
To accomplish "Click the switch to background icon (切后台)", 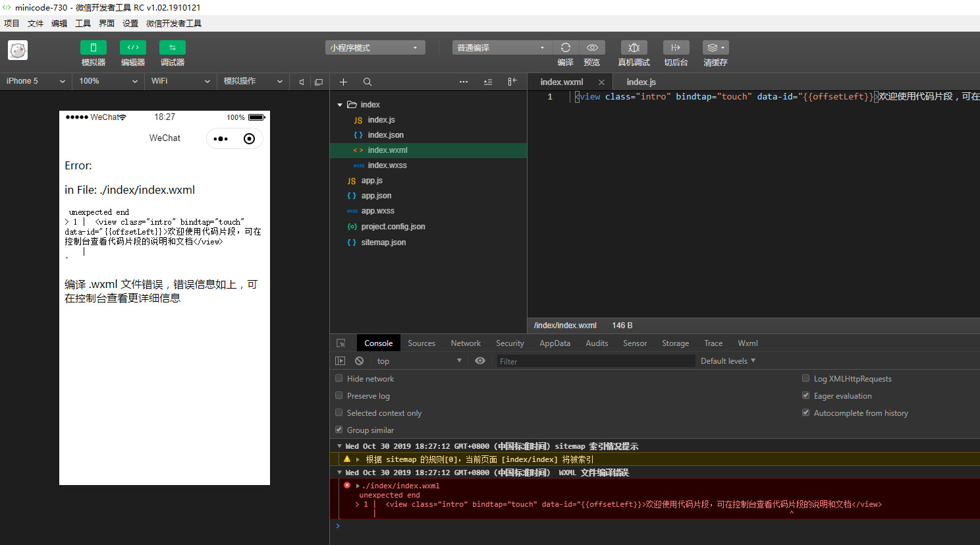I will pyautogui.click(x=676, y=47).
